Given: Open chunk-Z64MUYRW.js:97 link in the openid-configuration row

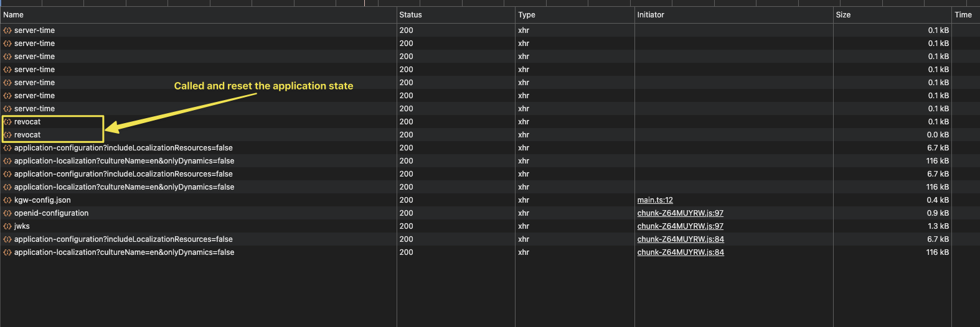Looking at the screenshot, I should pyautogui.click(x=680, y=213).
